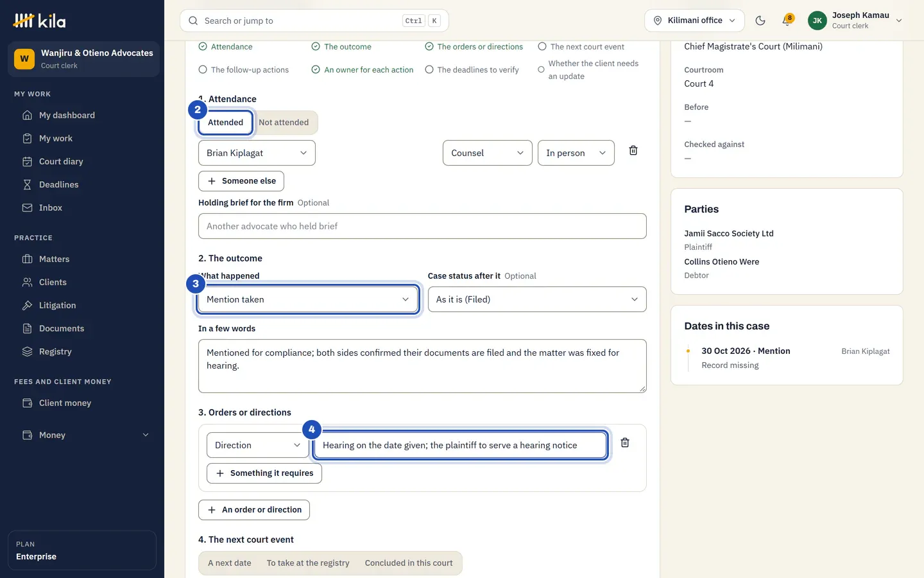Open Joseph Kamau user menu
924x578 pixels.
[855, 21]
